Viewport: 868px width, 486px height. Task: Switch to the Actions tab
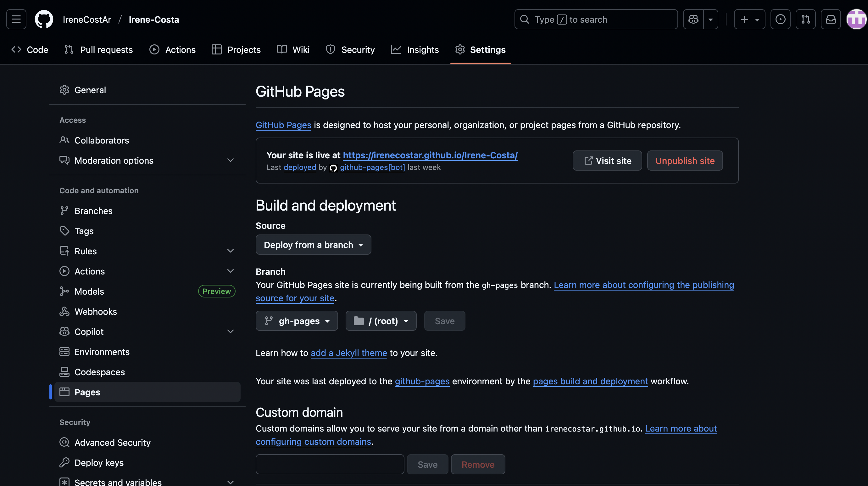173,50
